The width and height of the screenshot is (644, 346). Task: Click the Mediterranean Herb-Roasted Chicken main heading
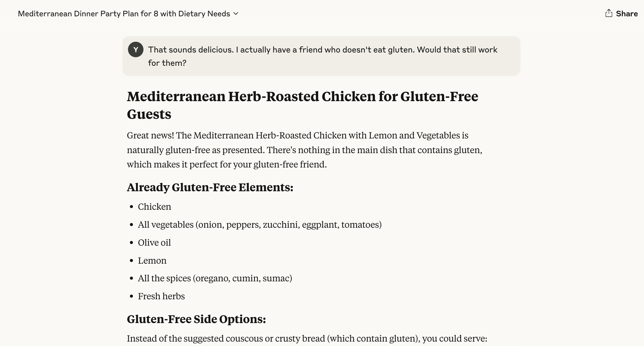302,105
